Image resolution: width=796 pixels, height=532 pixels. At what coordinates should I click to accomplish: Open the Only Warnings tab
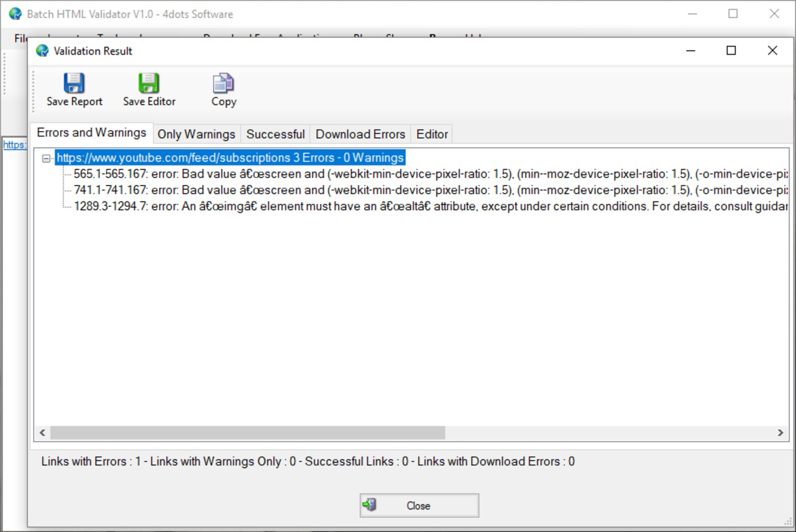pos(196,134)
